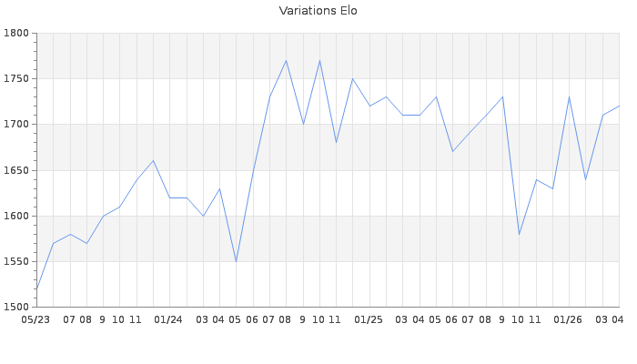The width and height of the screenshot is (637, 364).
Task: Select the 1500 y-axis label
Action: (x=15, y=308)
